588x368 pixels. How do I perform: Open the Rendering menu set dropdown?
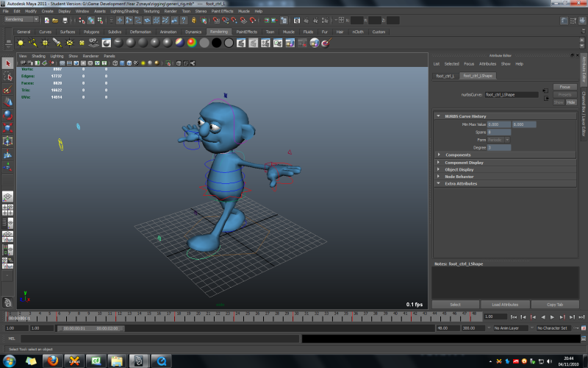pos(23,20)
